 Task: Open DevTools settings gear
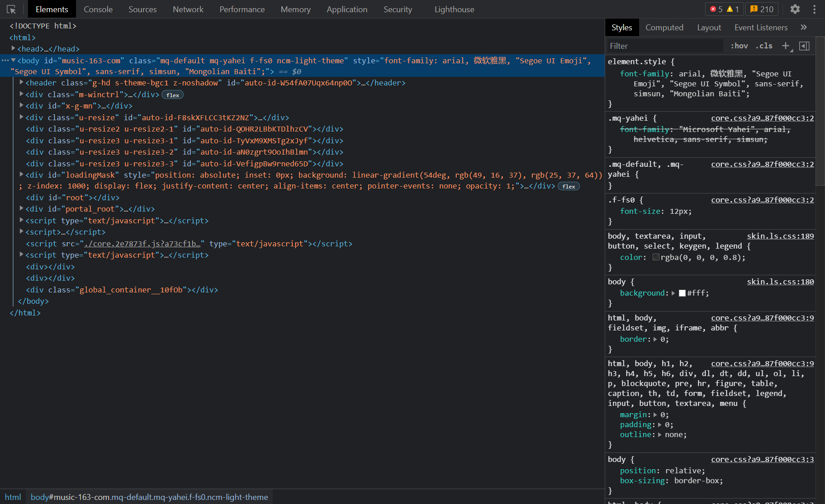pos(795,9)
